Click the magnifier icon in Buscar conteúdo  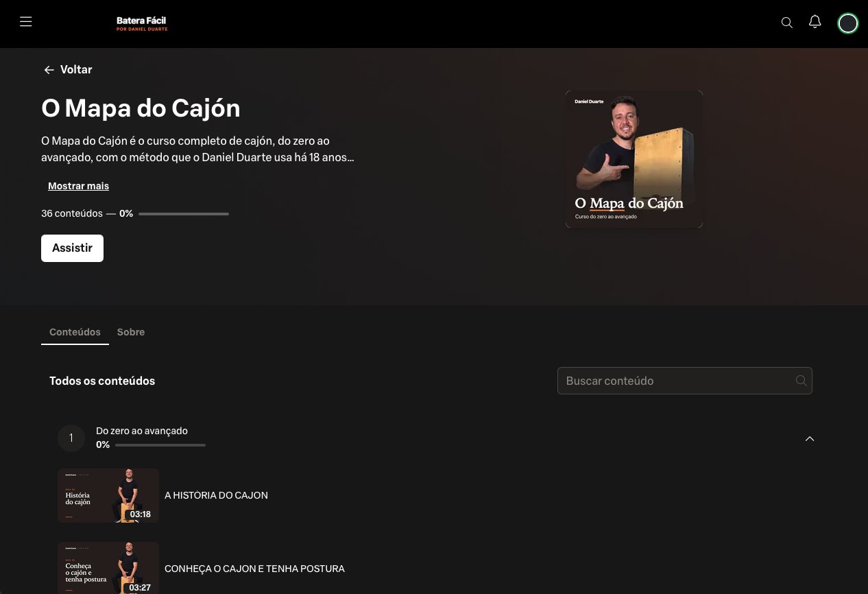tap(801, 381)
